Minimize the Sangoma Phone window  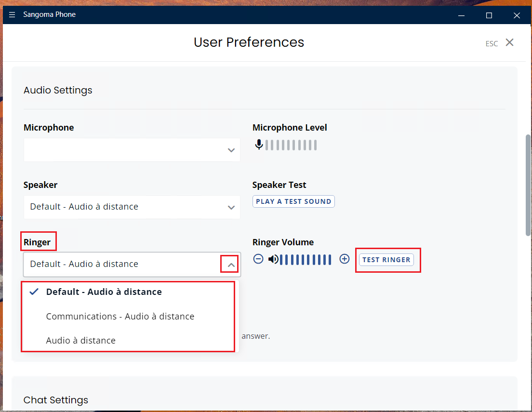click(462, 15)
